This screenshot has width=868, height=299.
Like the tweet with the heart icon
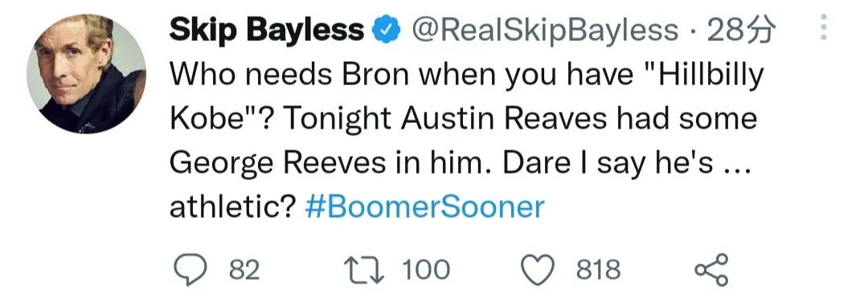[538, 270]
